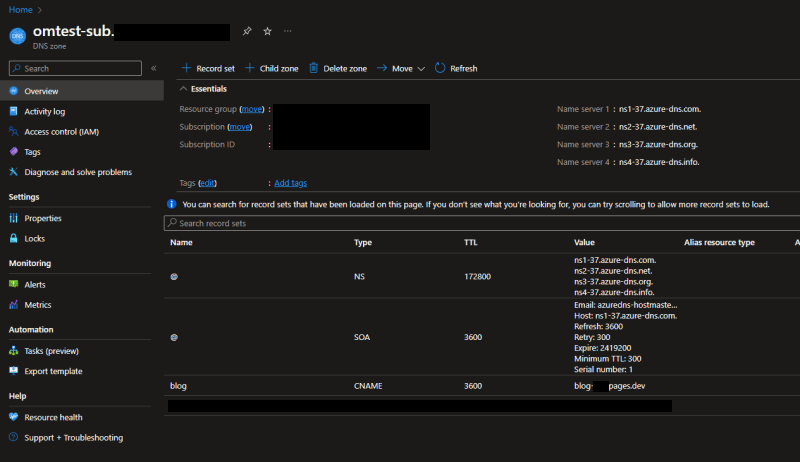Click the Properties icon
Viewport: 800px width, 462px height.
14,218
